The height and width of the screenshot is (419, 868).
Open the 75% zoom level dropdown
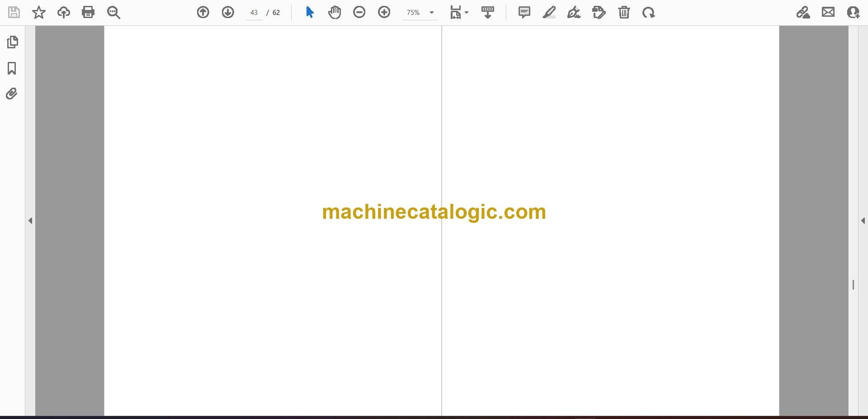tap(420, 13)
